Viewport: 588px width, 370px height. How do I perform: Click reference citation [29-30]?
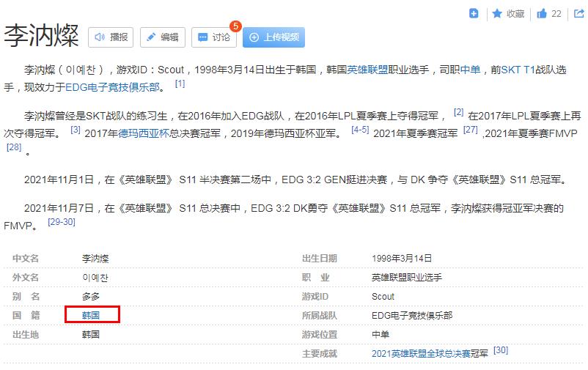(x=62, y=221)
